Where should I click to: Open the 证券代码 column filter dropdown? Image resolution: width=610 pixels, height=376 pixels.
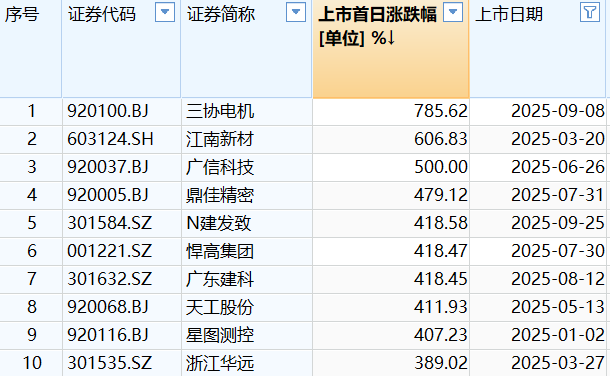click(x=165, y=12)
